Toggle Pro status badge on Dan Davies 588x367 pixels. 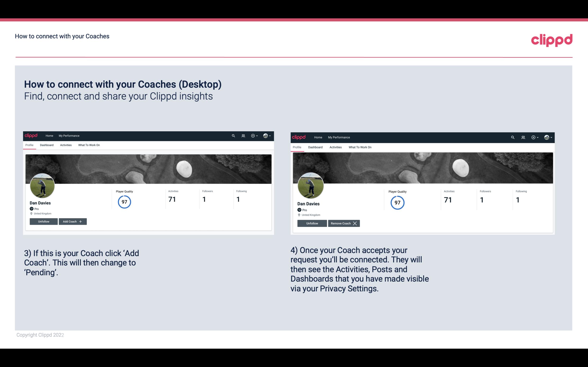tap(33, 208)
